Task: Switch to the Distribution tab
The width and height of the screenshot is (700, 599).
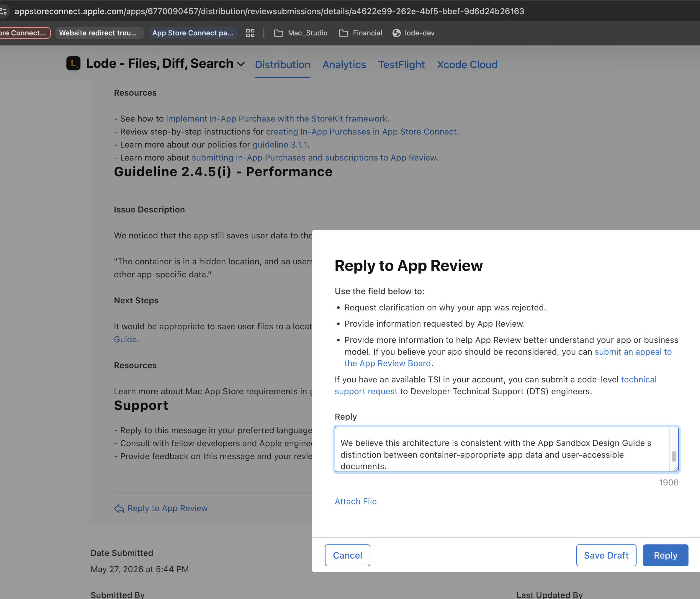Action: click(x=282, y=65)
